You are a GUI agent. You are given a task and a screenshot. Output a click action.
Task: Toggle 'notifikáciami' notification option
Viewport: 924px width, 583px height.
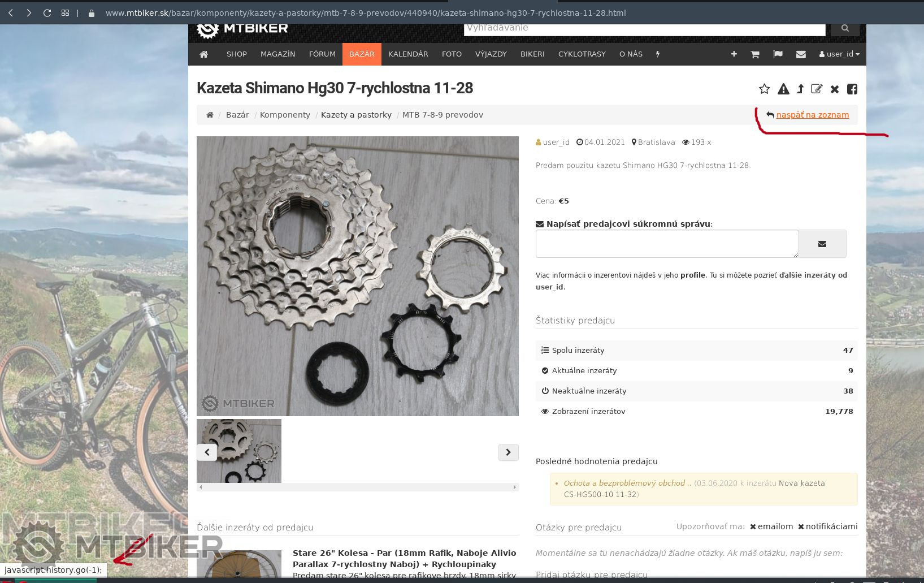coord(827,526)
